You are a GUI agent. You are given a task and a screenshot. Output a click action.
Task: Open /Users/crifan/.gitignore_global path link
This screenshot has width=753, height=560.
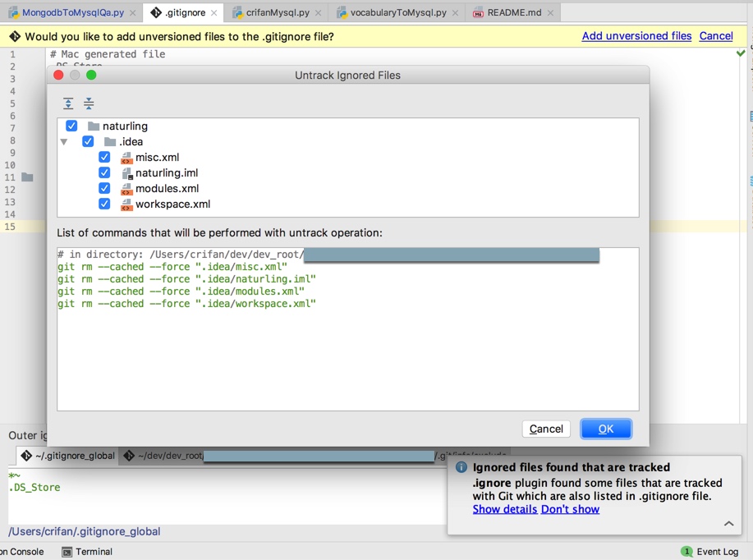click(x=85, y=531)
